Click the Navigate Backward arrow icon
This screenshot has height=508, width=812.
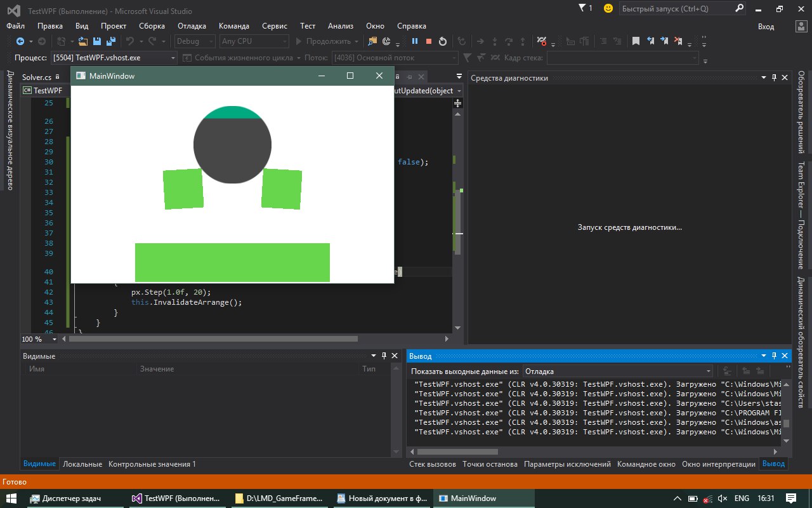20,41
